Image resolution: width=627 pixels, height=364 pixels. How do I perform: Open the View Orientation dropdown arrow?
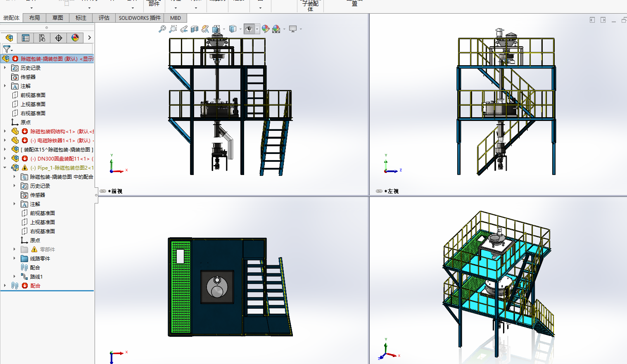224,29
